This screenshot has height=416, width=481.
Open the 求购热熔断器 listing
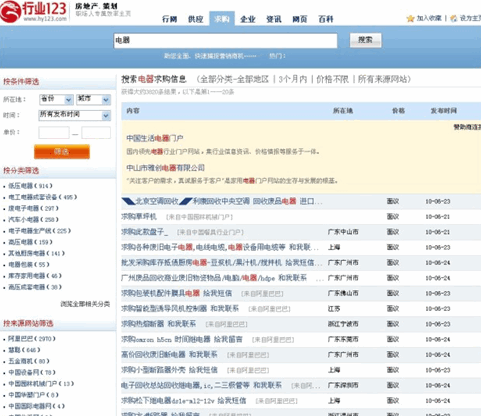tap(159, 324)
